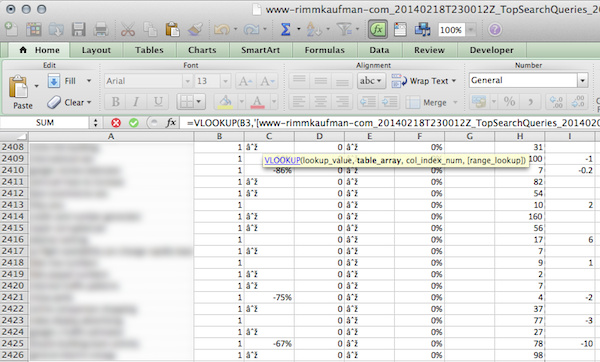Cancel formula entry with red X

[x=116, y=123]
